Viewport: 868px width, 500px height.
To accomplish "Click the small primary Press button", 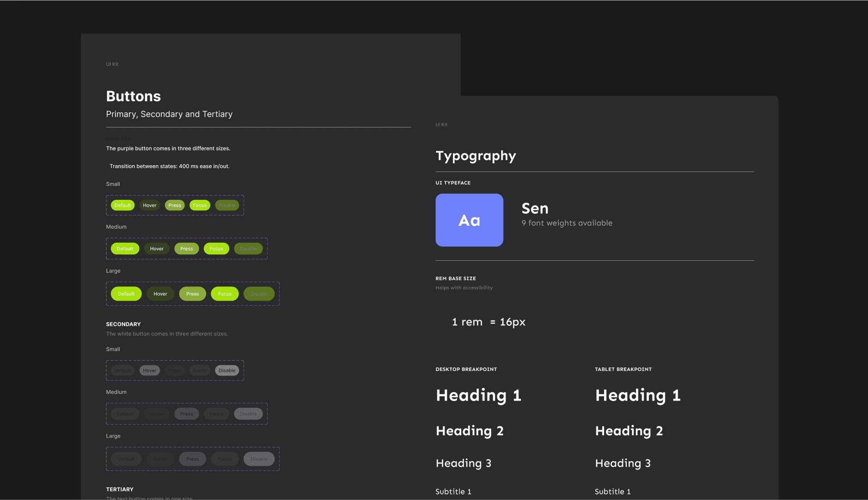I will point(175,205).
